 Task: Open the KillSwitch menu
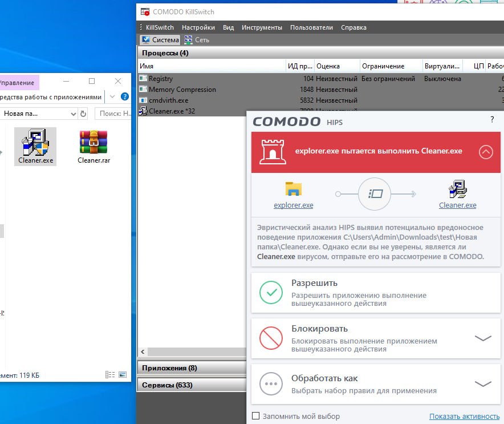pyautogui.click(x=160, y=27)
